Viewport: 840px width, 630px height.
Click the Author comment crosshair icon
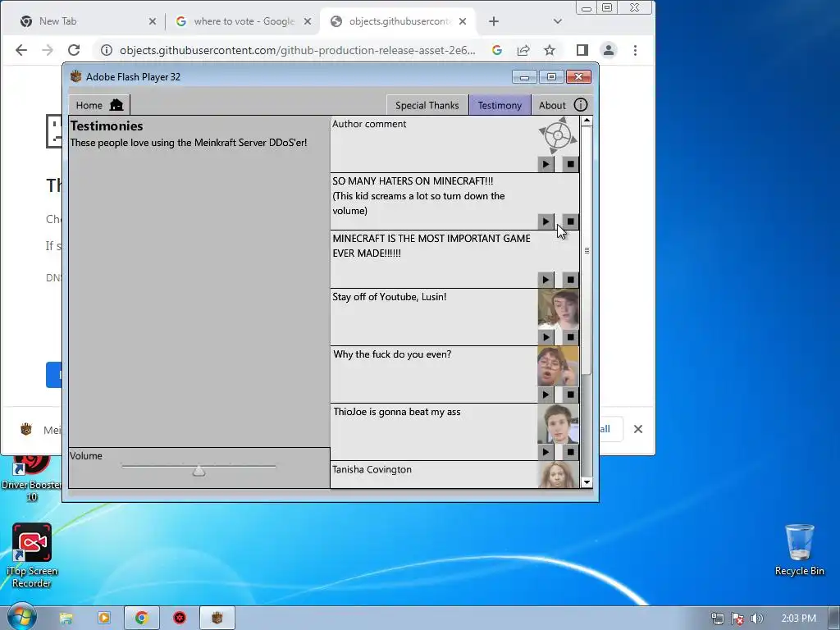(x=558, y=136)
